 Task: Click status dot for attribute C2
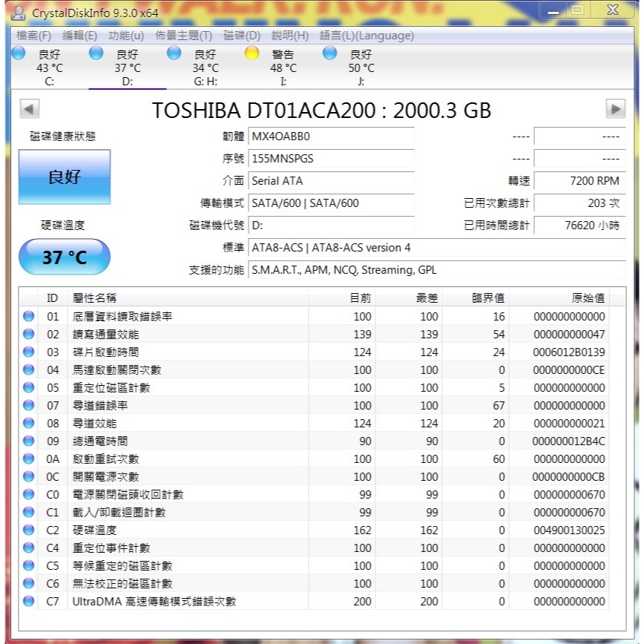(29, 530)
